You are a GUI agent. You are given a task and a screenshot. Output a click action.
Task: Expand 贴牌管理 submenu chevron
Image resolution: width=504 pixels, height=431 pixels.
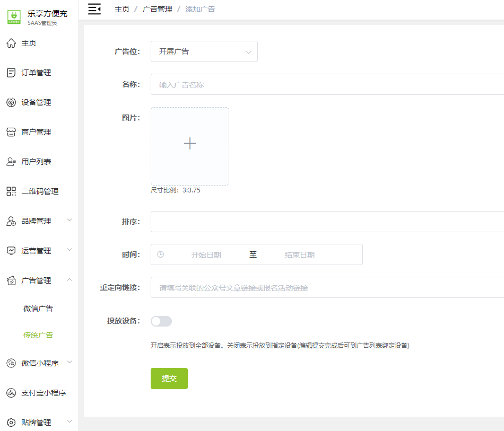pyautogui.click(x=69, y=421)
